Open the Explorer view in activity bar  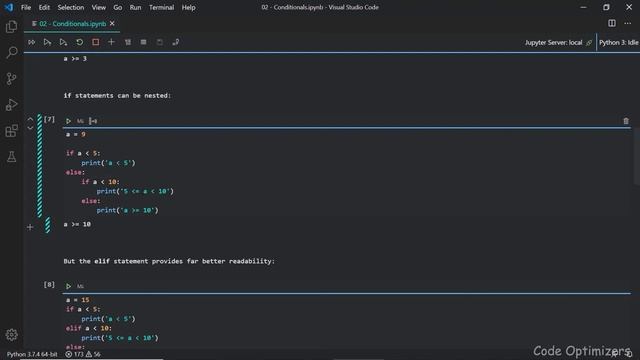[x=11, y=27]
